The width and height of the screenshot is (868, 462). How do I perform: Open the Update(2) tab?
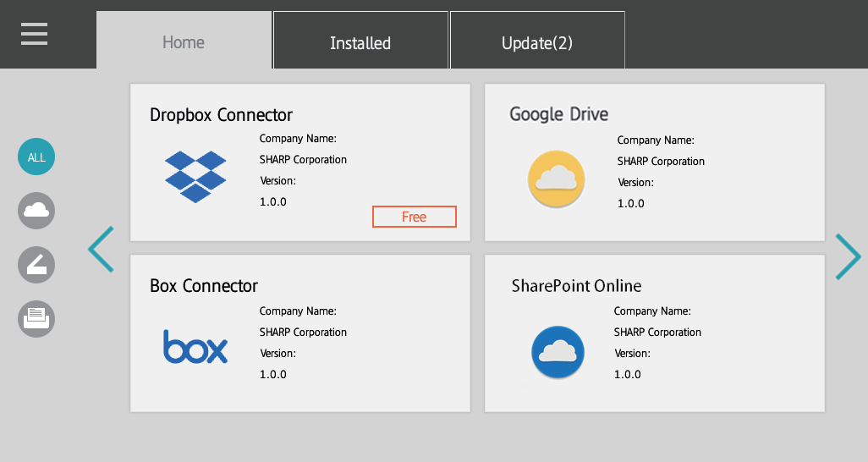pyautogui.click(x=537, y=40)
